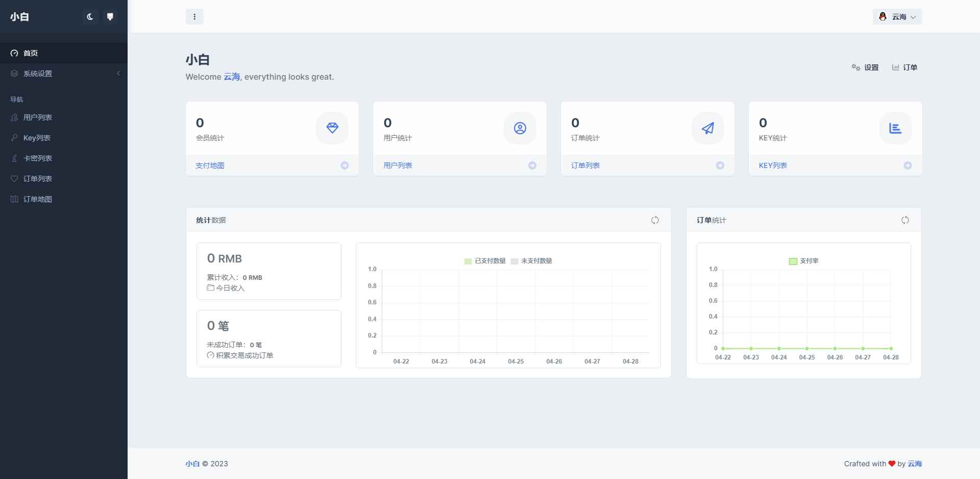
Task: Click the pin sidebar icon in header
Action: tap(110, 17)
